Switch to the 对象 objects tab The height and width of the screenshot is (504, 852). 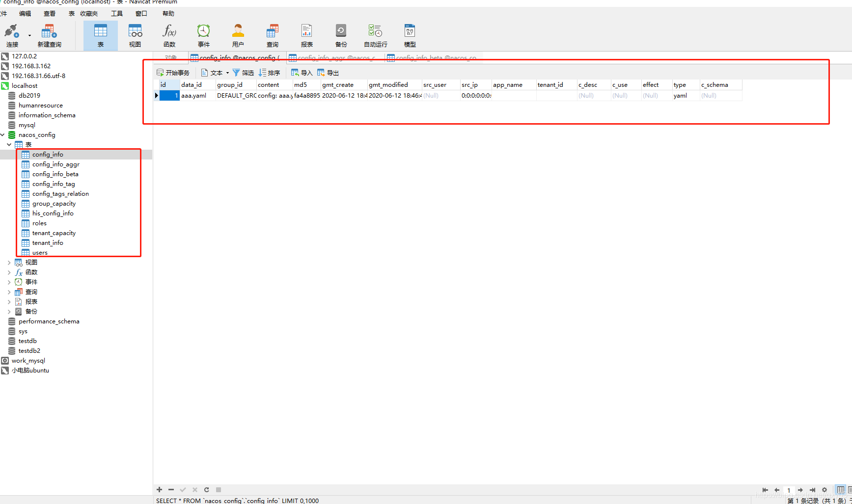point(171,57)
